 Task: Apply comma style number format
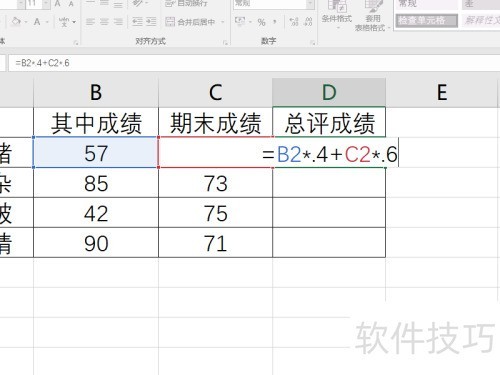pos(275,22)
